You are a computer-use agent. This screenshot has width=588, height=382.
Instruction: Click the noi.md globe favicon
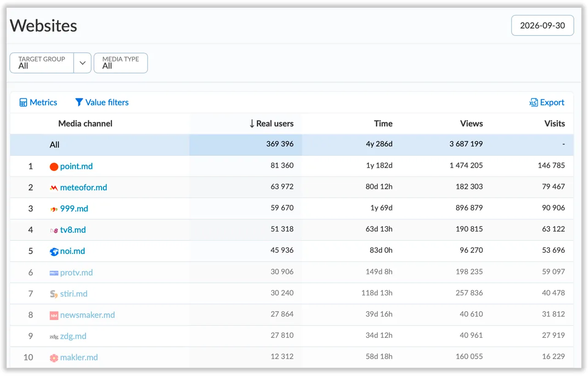point(54,251)
